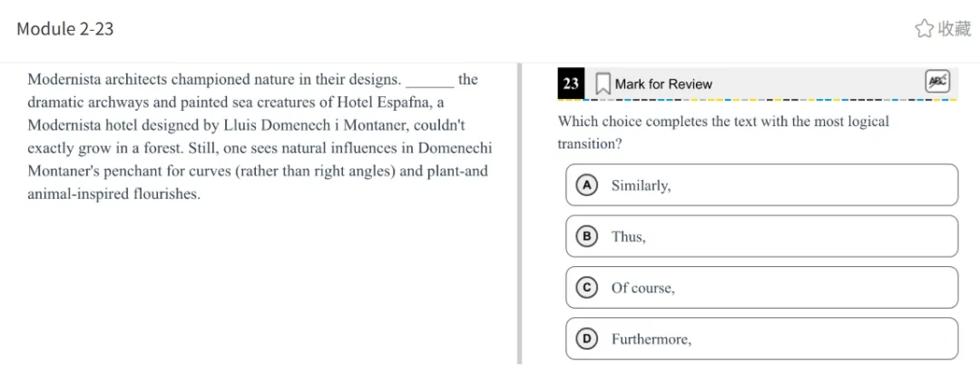Click the circled letter D icon
The width and height of the screenshot is (980, 377).
(587, 339)
